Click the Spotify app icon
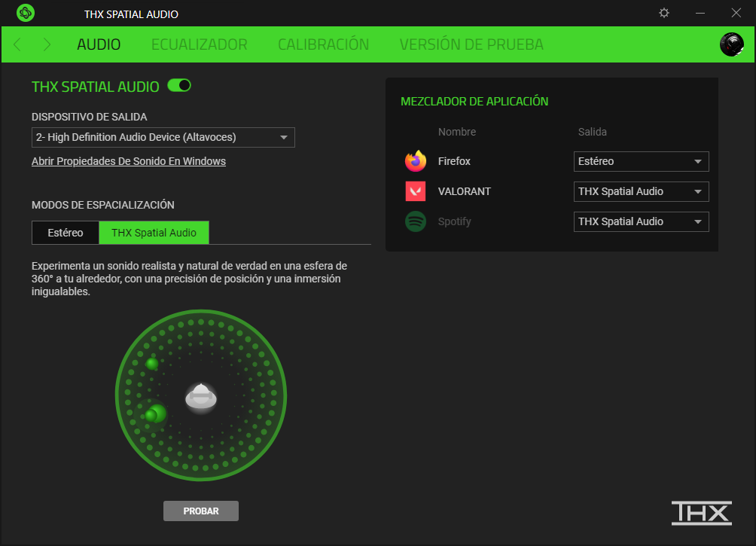Viewport: 756px width, 546px height. click(x=416, y=221)
